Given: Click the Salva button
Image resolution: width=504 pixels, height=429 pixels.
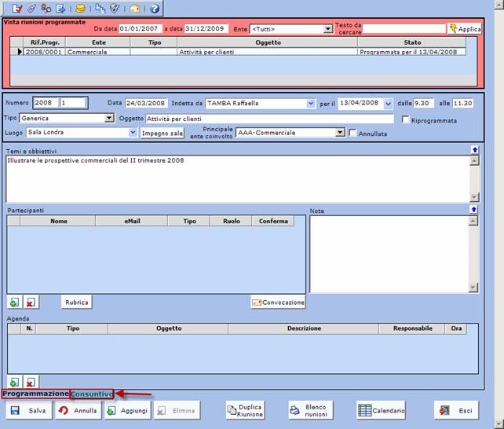Looking at the screenshot, I should click(x=28, y=410).
